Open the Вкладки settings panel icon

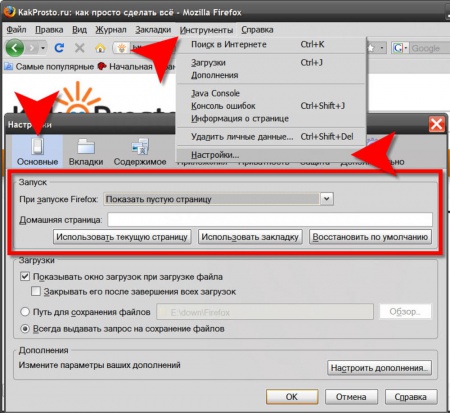[x=86, y=147]
